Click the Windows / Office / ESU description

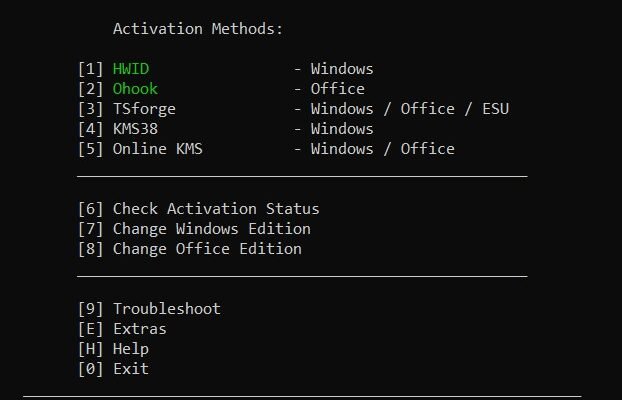410,109
